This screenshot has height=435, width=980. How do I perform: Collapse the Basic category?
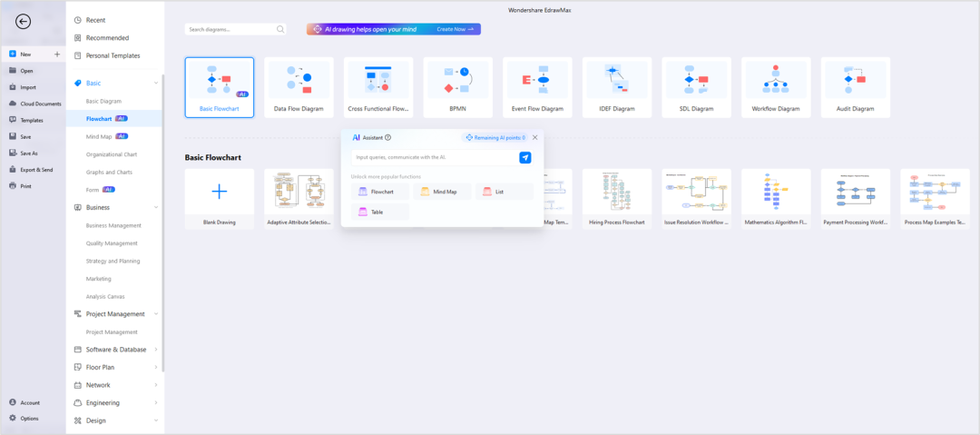coord(156,83)
